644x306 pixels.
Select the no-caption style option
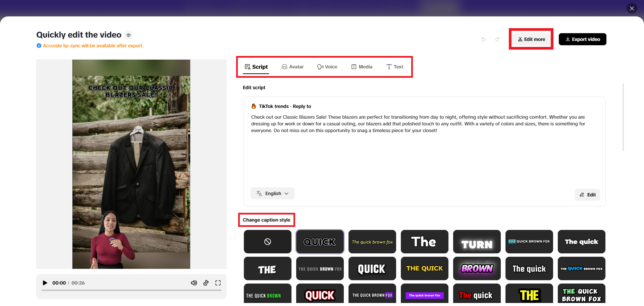point(267,241)
